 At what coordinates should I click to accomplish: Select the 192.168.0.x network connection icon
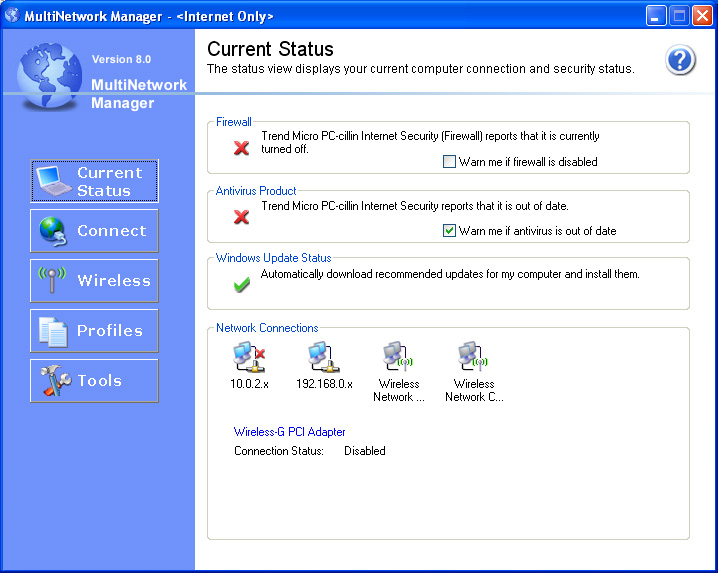click(322, 357)
